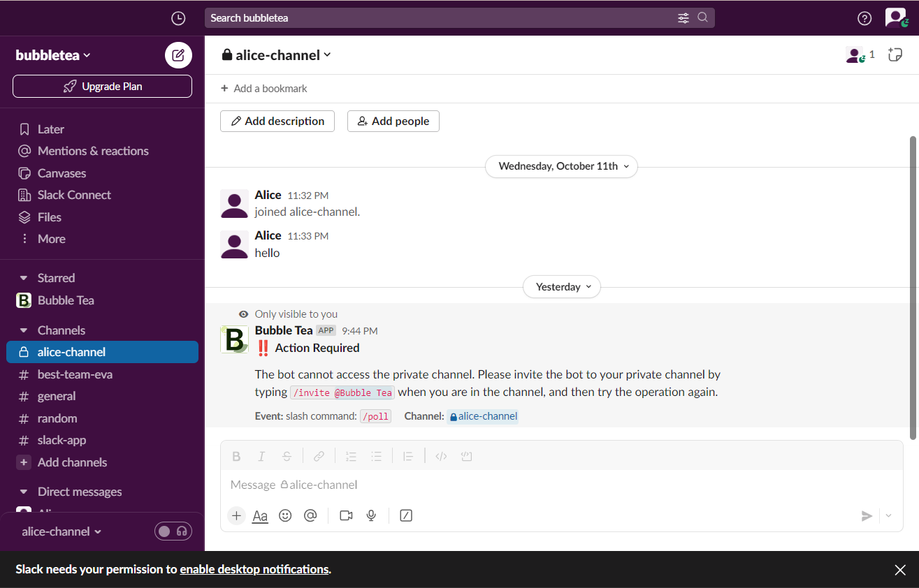Open the canvas icon in header

tap(895, 54)
